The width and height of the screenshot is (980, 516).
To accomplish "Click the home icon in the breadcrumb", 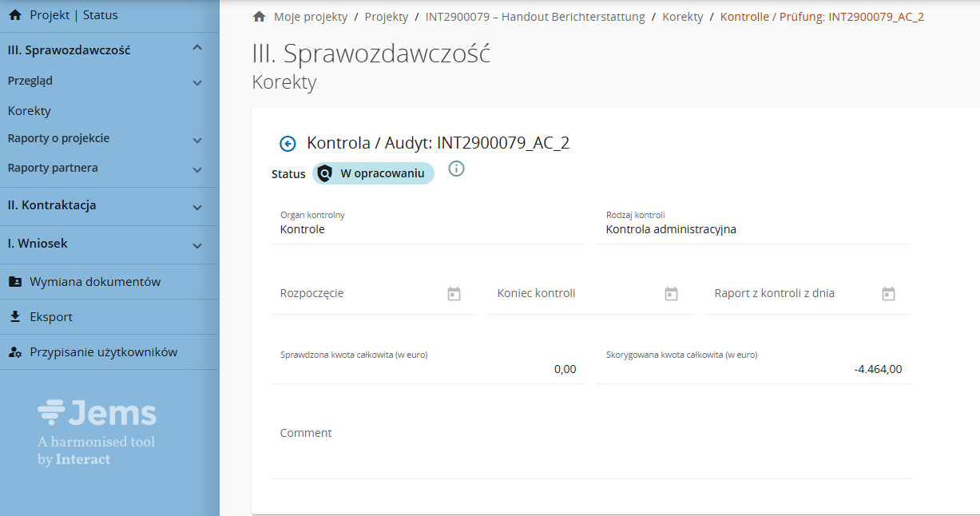I will pyautogui.click(x=259, y=17).
